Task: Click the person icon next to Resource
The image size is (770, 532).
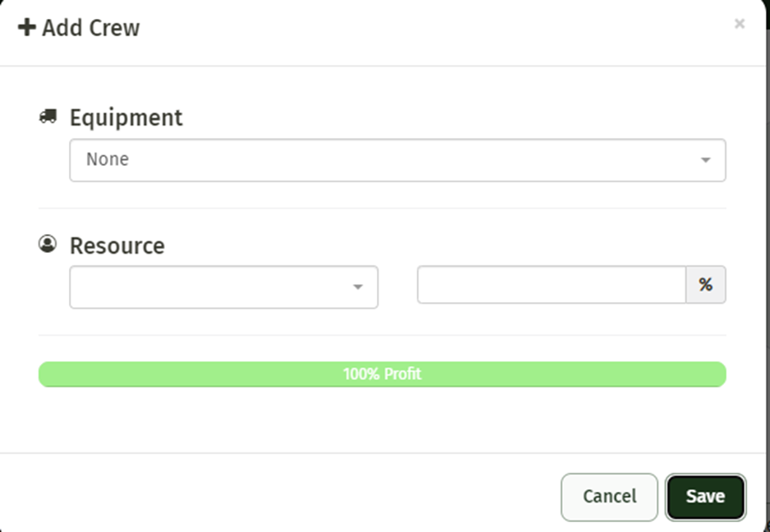Action: 48,244
